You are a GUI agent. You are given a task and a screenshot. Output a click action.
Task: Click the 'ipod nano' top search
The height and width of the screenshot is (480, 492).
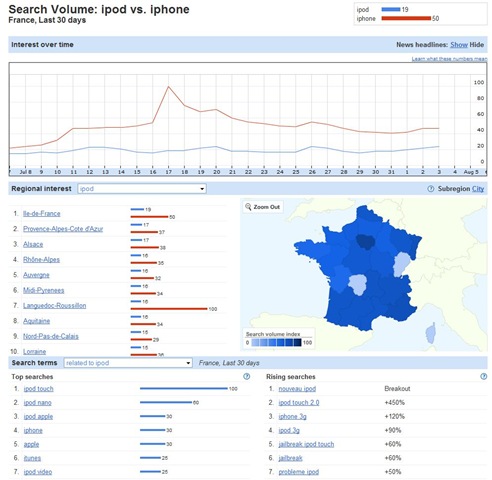point(38,403)
